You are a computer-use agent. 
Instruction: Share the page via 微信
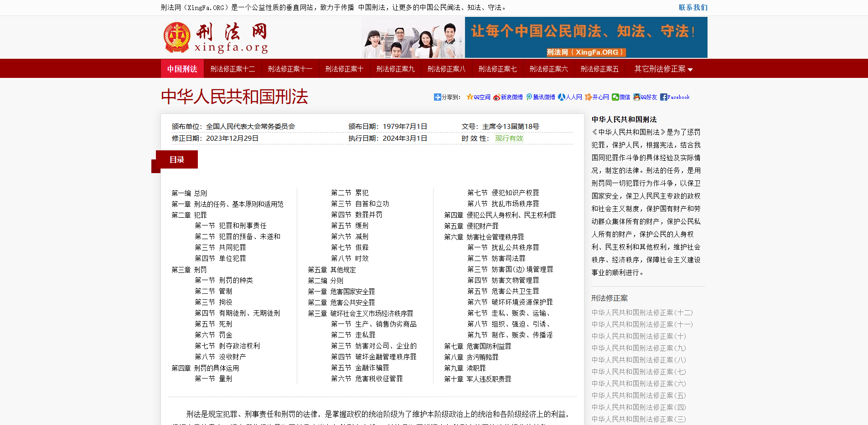point(620,97)
